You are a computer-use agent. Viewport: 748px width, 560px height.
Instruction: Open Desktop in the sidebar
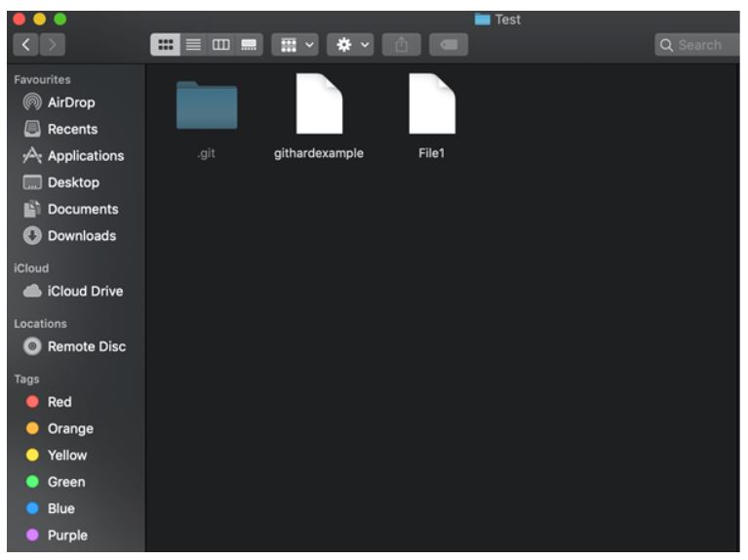click(61, 182)
